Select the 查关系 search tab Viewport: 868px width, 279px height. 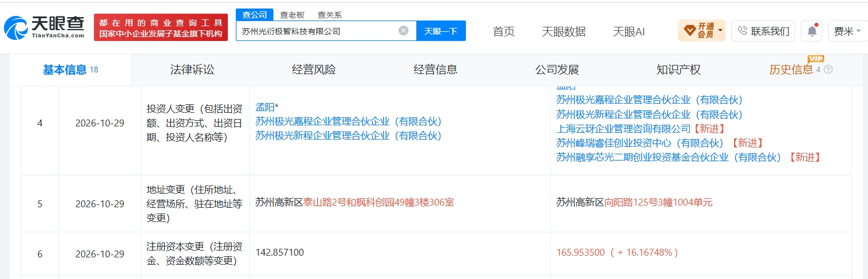(x=329, y=15)
